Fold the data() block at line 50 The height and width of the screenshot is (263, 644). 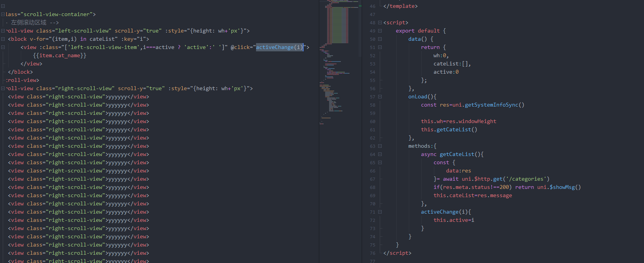[x=380, y=39]
